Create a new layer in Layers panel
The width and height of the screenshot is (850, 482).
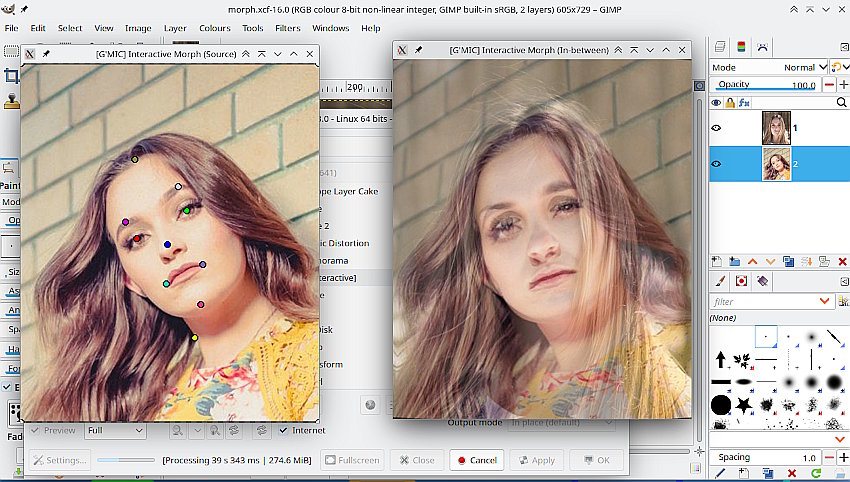click(718, 261)
